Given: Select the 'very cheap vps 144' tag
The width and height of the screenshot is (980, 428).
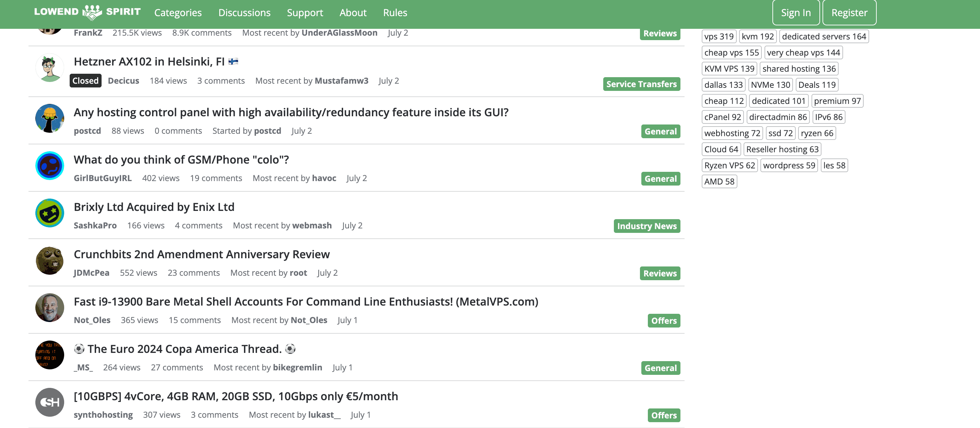Looking at the screenshot, I should [803, 52].
